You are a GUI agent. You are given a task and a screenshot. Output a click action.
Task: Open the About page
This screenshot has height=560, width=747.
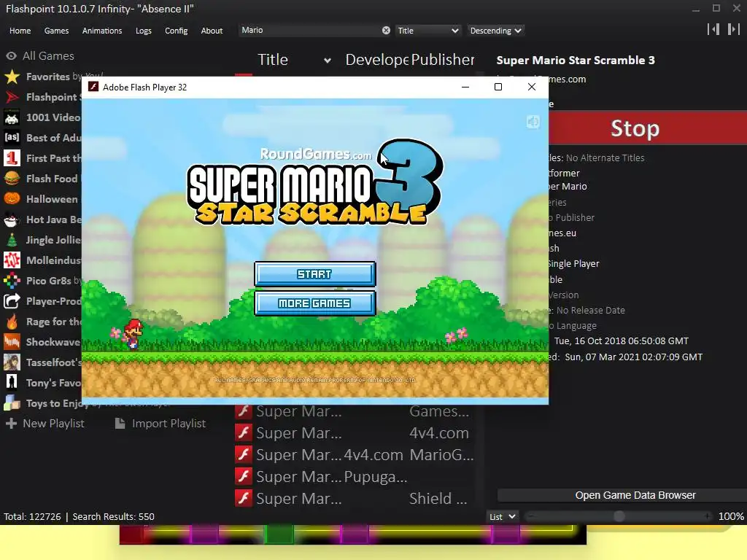coord(212,31)
